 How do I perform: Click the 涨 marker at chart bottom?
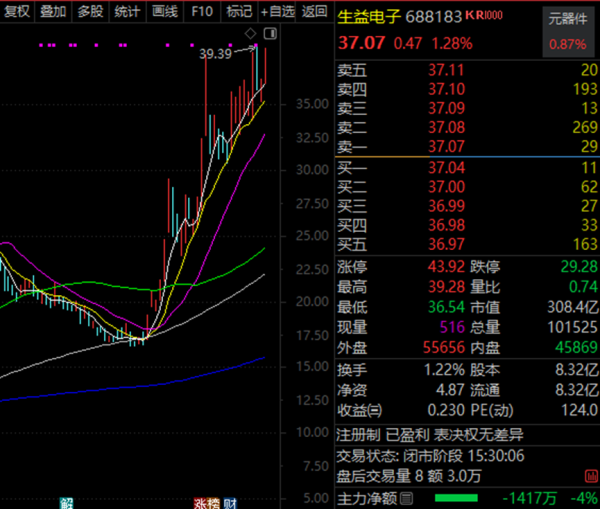coord(201,502)
